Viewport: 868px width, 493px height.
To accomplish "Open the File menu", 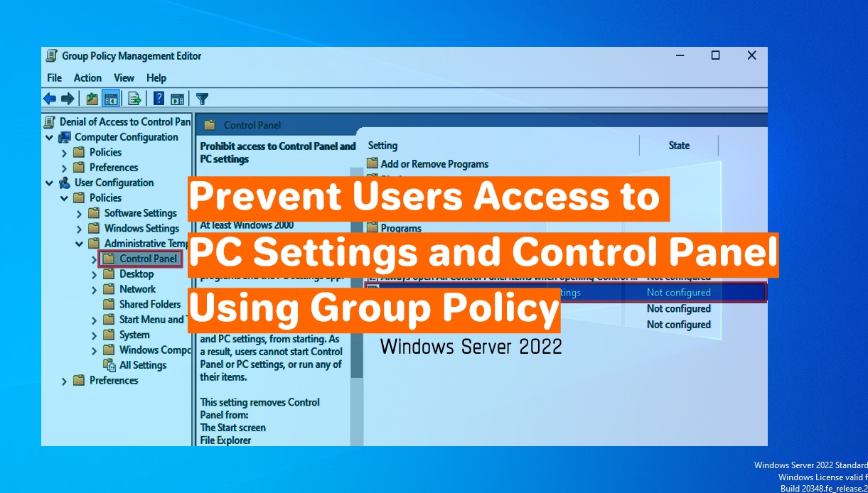I will pyautogui.click(x=54, y=77).
